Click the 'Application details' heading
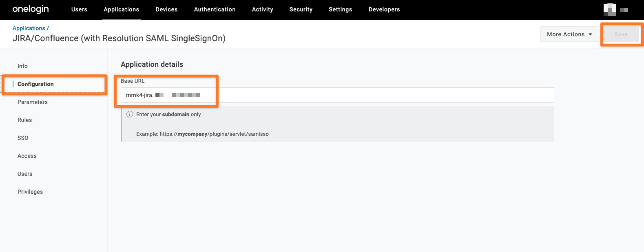The height and width of the screenshot is (252, 644). tap(152, 64)
